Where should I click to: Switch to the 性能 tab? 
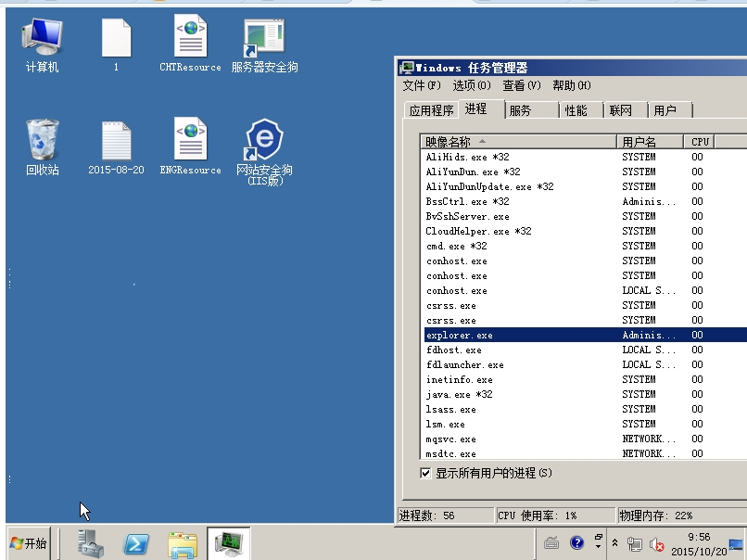576,110
